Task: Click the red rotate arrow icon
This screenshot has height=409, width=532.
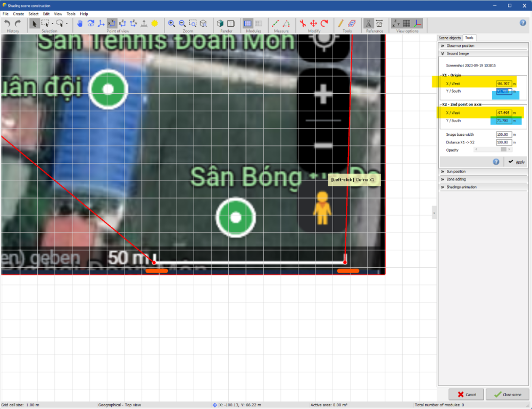Action: [x=324, y=23]
